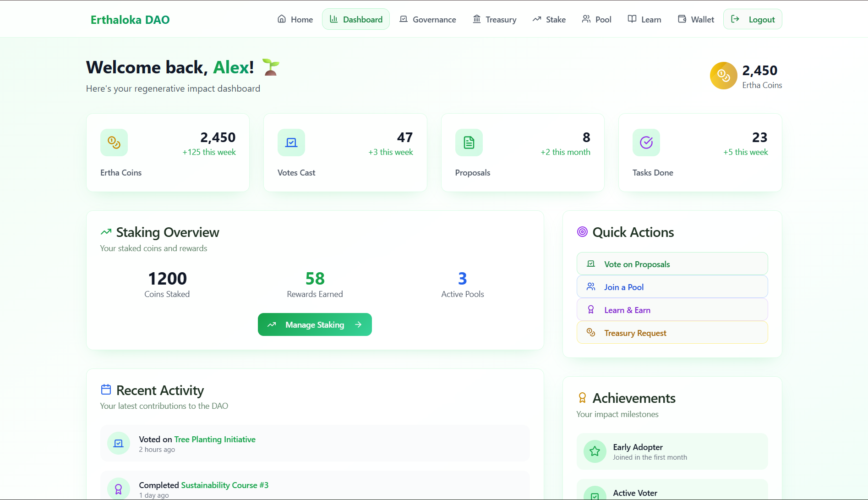Click the award icon beside Achievements
This screenshot has height=500, width=868.
click(582, 398)
